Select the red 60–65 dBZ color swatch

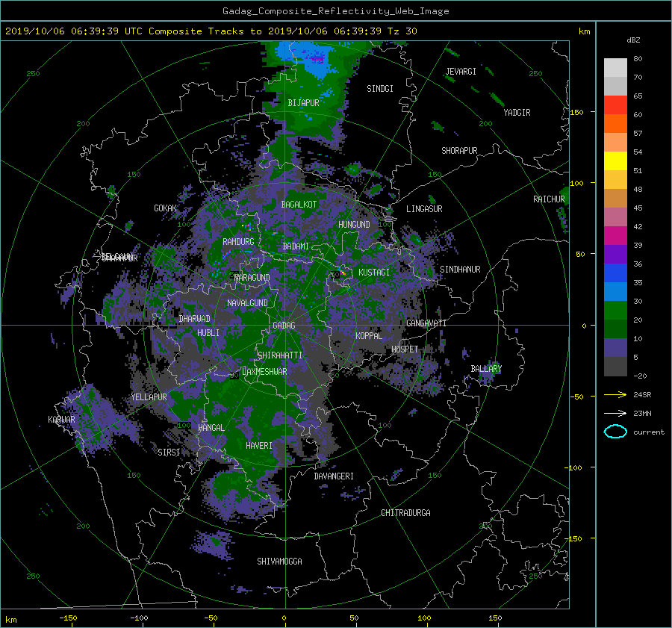(615, 105)
